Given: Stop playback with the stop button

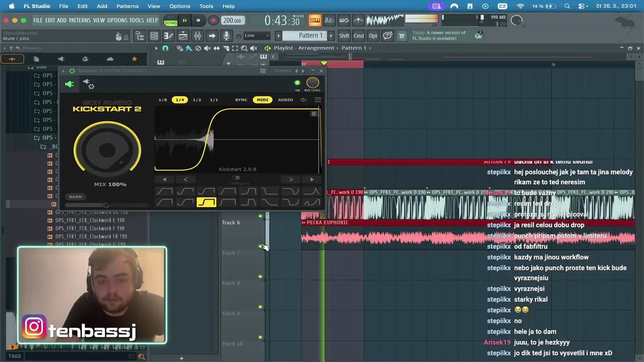Looking at the screenshot, I should coord(198,20).
